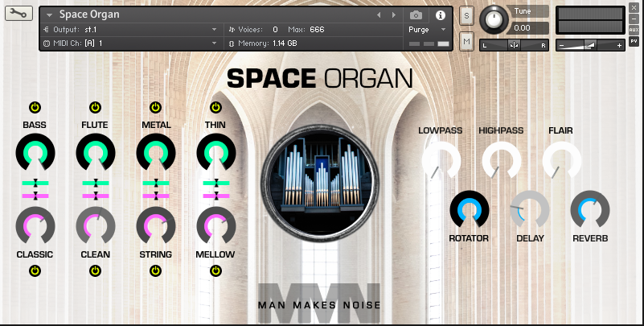Open the MIDI Ch dropdown arrow
Image resolution: width=644 pixels, height=326 pixels.
click(214, 43)
